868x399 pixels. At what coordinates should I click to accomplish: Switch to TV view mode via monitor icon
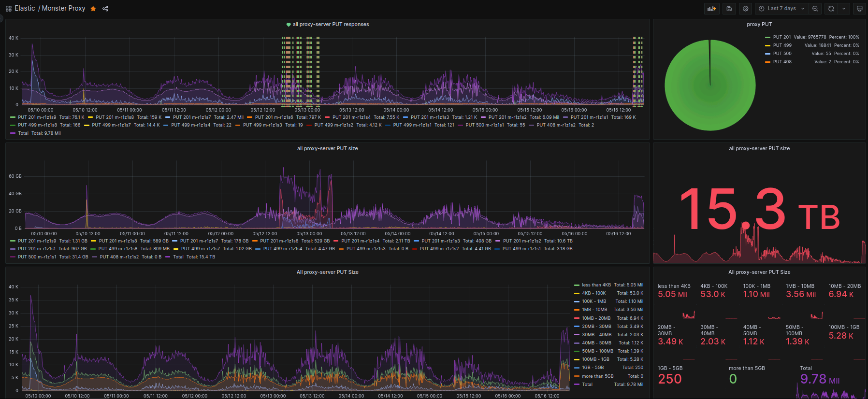point(859,9)
